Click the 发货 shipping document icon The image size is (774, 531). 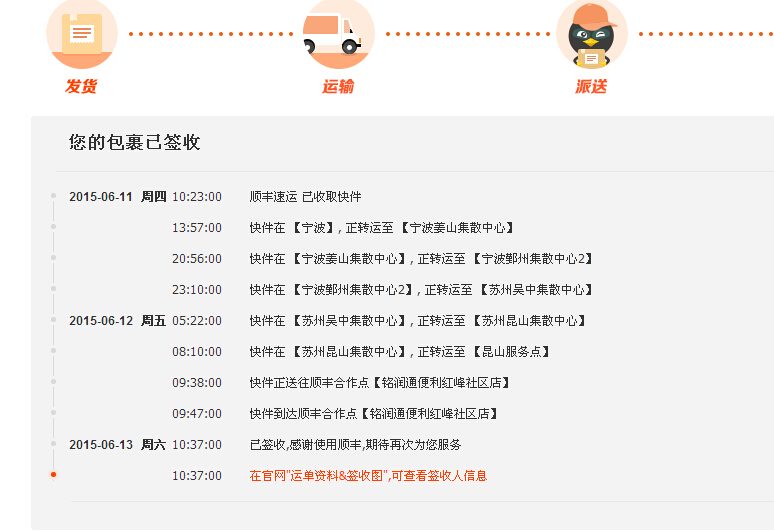[82, 34]
